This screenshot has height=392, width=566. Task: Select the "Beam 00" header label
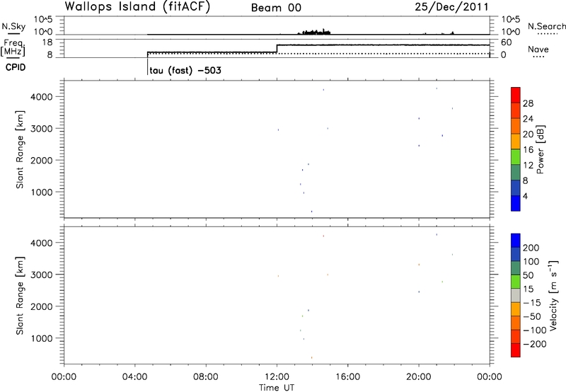click(276, 8)
